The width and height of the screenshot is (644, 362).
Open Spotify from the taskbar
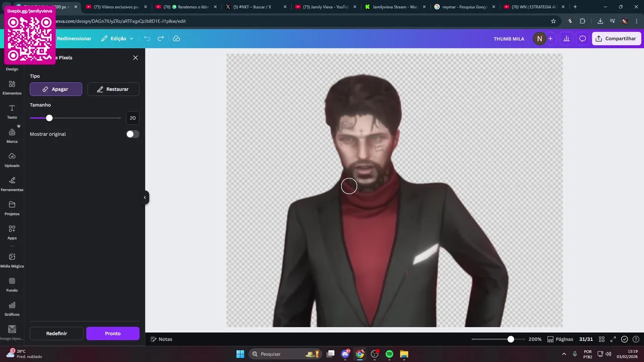pyautogui.click(x=389, y=354)
